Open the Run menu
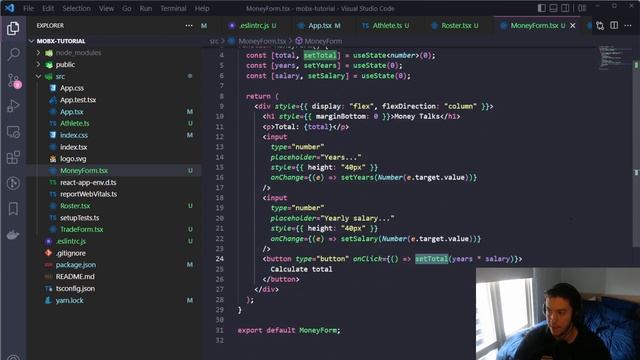The width and height of the screenshot is (640, 360). pos(146,8)
